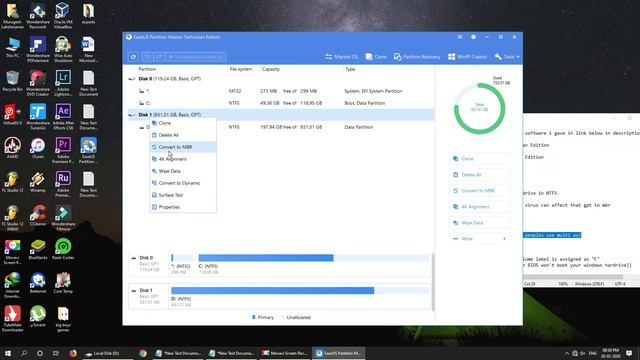
Task: Open the Clone tool in top toolbar
Action: pos(376,57)
